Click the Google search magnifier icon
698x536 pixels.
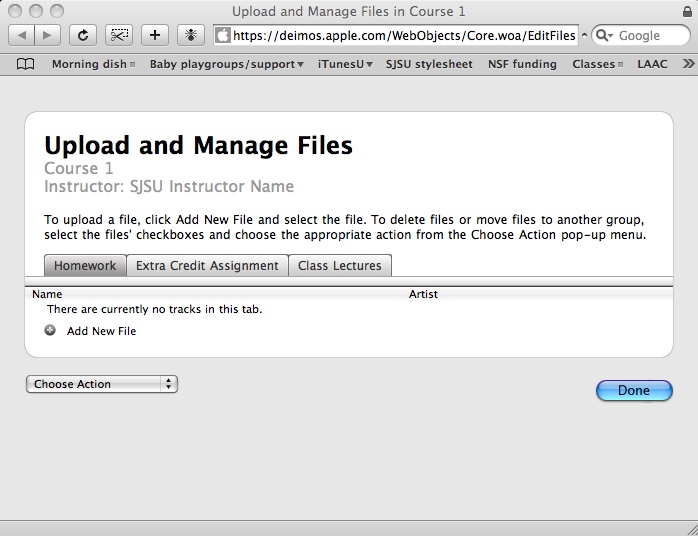coord(605,35)
